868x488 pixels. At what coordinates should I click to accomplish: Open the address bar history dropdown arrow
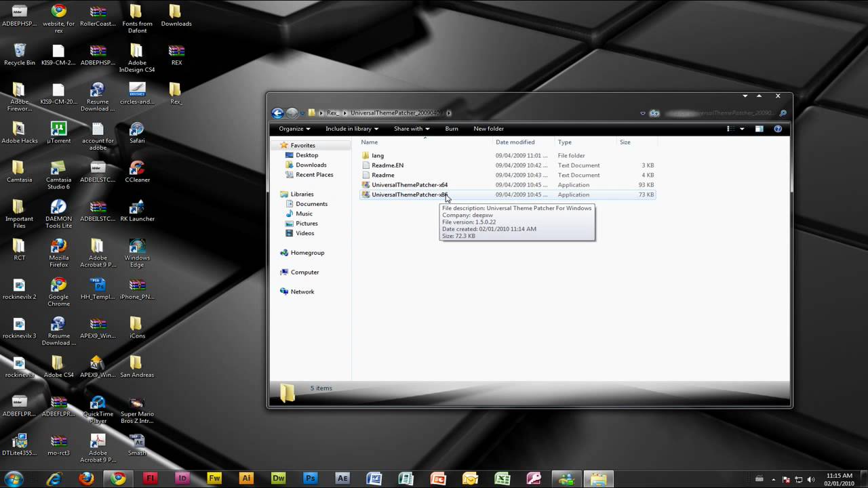643,113
